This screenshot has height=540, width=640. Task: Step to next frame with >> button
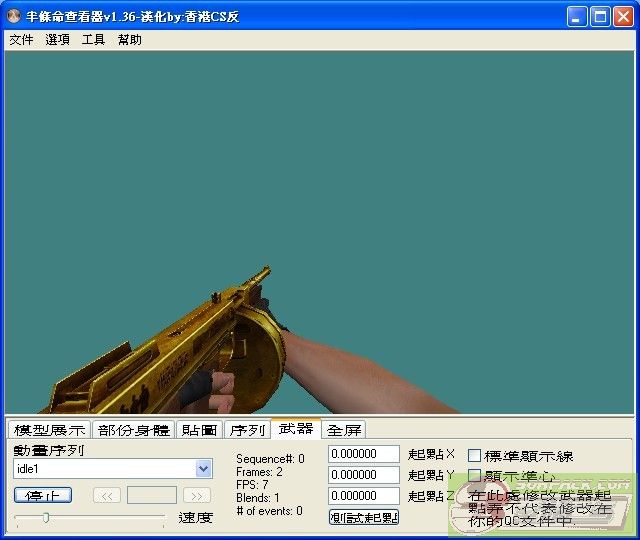click(x=197, y=495)
